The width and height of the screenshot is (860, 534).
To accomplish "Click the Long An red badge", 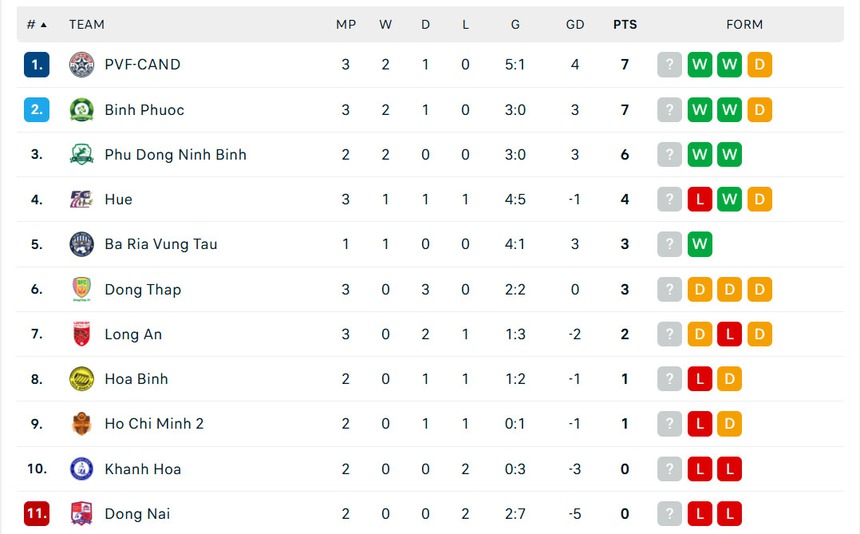I will [81, 334].
